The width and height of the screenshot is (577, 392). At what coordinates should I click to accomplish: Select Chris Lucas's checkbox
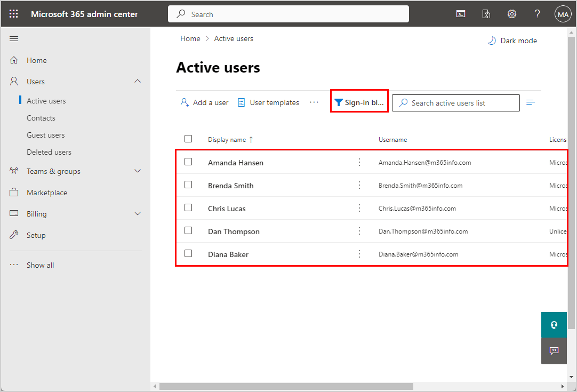[188, 207]
